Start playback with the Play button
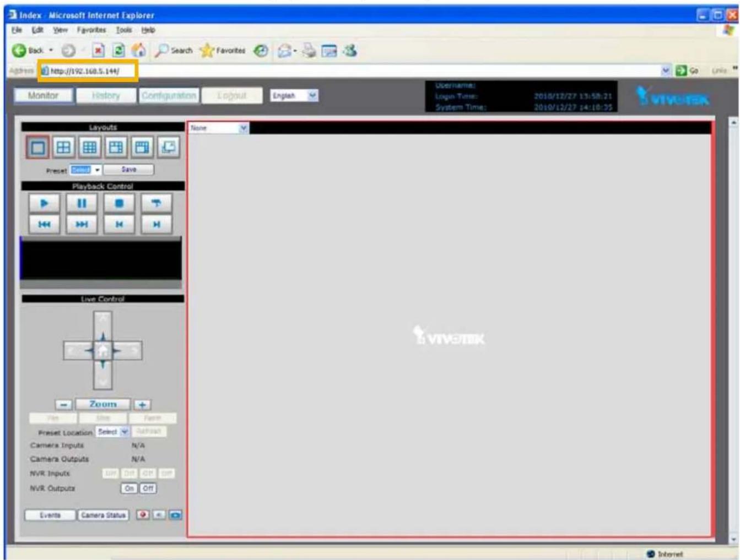The height and width of the screenshot is (560, 740). (44, 203)
